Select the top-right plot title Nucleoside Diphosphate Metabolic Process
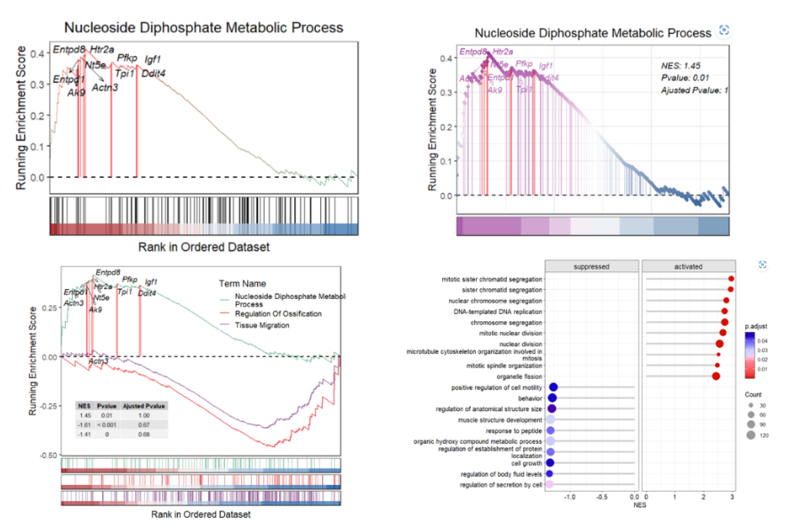 593,33
